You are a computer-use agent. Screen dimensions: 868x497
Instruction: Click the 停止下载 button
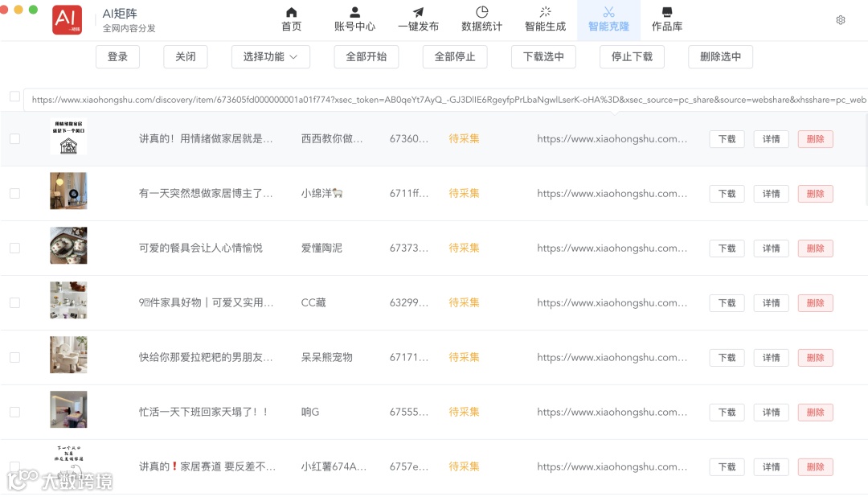[633, 56]
